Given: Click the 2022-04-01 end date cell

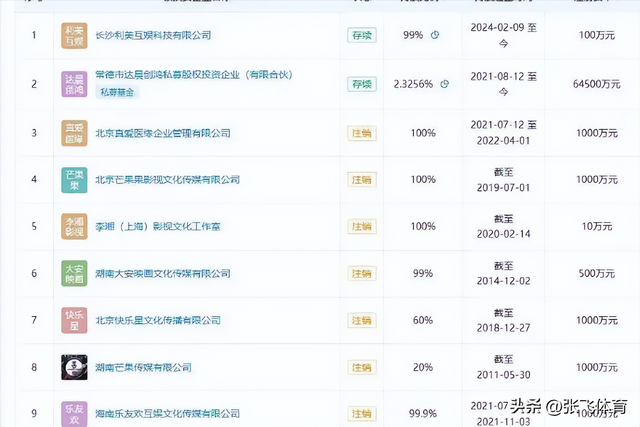Looking at the screenshot, I should [503, 141].
